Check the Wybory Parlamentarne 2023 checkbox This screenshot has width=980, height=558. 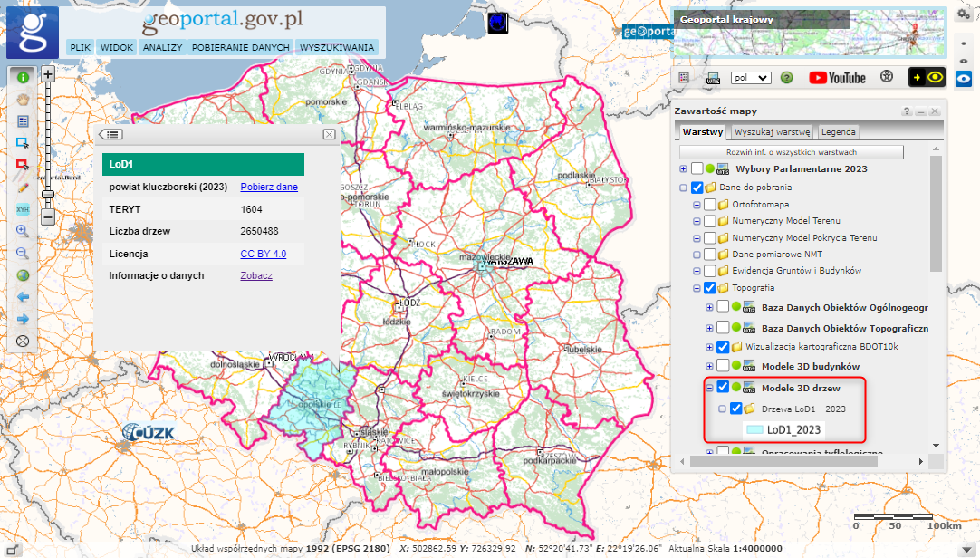[x=697, y=169]
